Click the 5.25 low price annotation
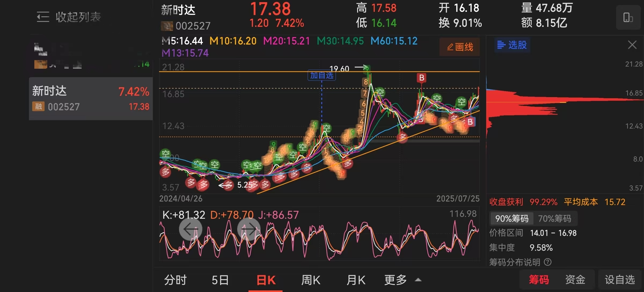 point(245,185)
